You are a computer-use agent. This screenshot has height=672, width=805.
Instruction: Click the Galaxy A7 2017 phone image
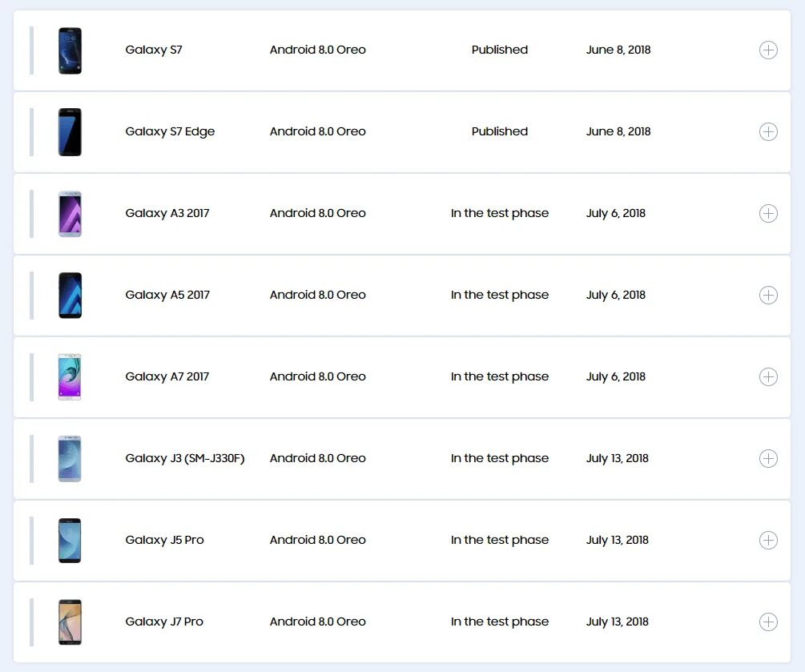pos(70,376)
